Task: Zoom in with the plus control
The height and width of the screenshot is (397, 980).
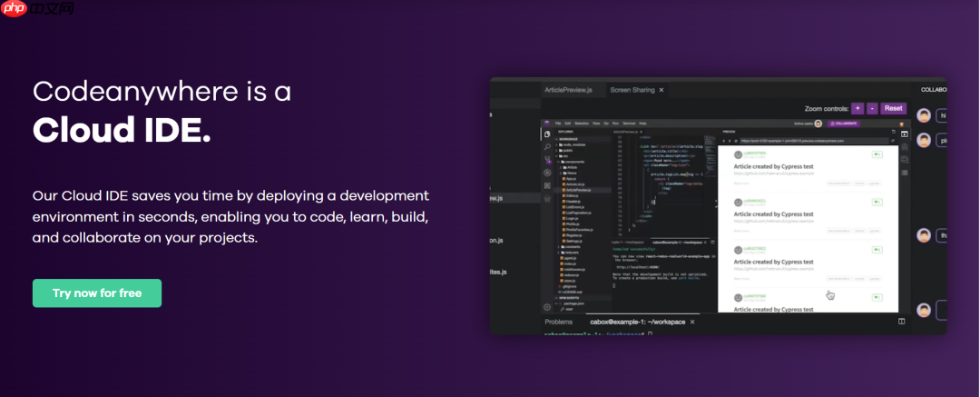Action: [857, 108]
